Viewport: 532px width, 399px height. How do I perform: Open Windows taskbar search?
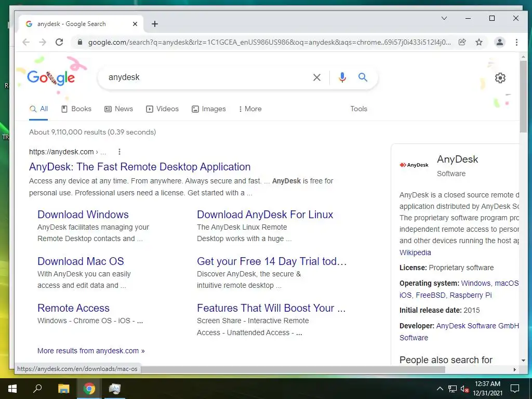click(x=37, y=389)
